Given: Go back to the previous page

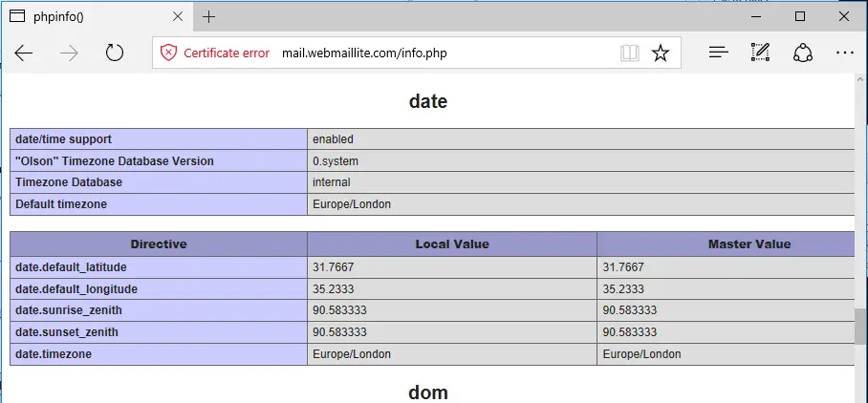Looking at the screenshot, I should coord(24,53).
